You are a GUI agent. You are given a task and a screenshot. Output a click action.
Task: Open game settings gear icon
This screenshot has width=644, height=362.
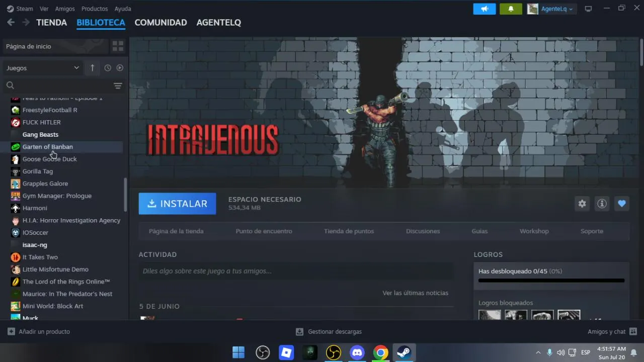tap(582, 204)
